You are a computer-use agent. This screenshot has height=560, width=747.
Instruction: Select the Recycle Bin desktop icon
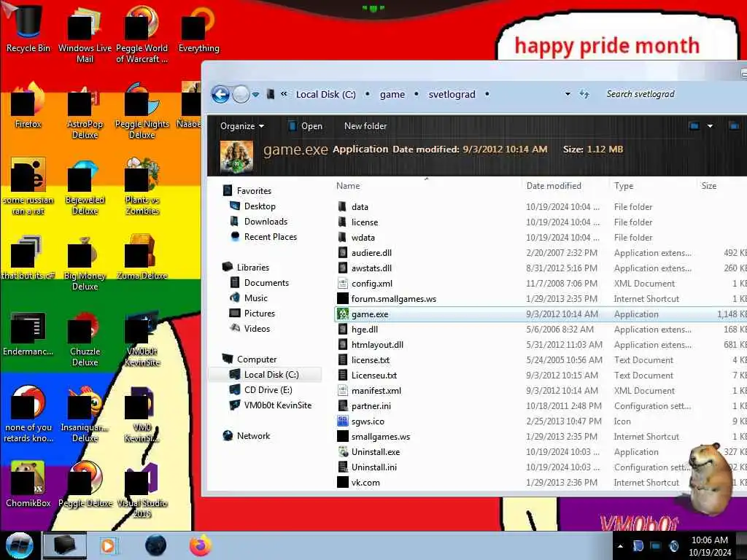pyautogui.click(x=28, y=28)
